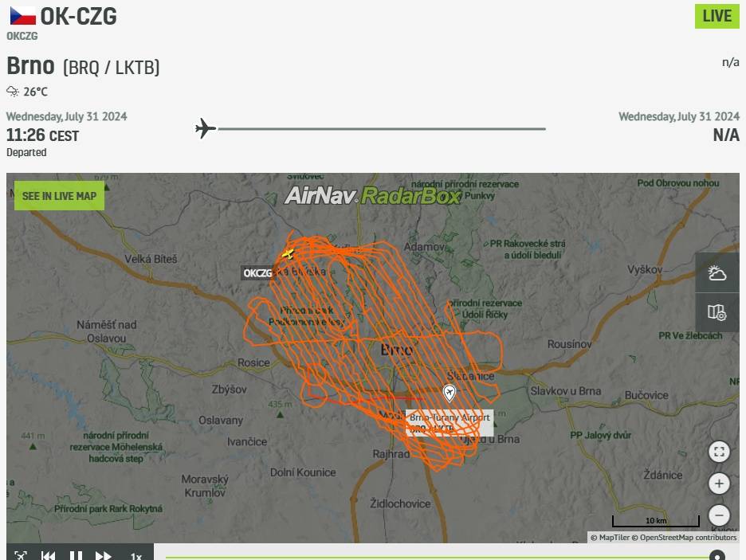The image size is (746, 560).
Task: Click the Departed status text
Action: pos(26,153)
